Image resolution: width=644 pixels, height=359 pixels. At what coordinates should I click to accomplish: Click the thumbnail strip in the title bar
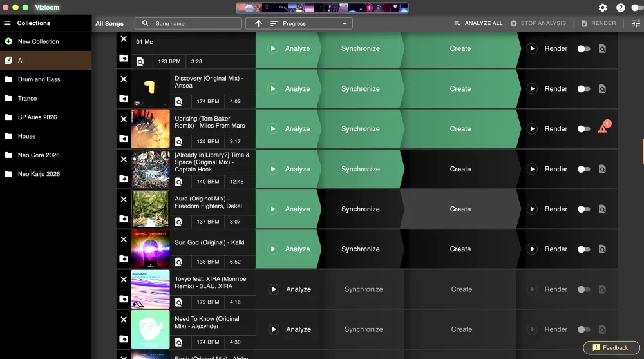pyautogui.click(x=322, y=7)
